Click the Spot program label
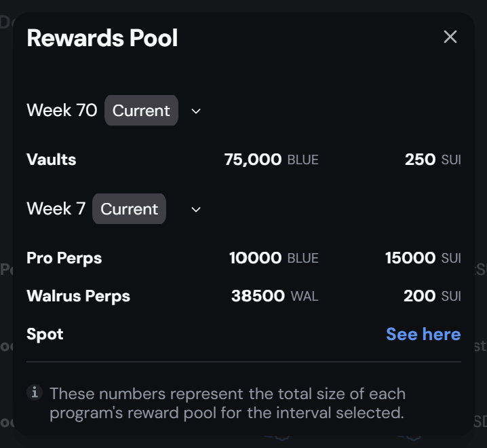487x448 pixels. click(x=45, y=334)
